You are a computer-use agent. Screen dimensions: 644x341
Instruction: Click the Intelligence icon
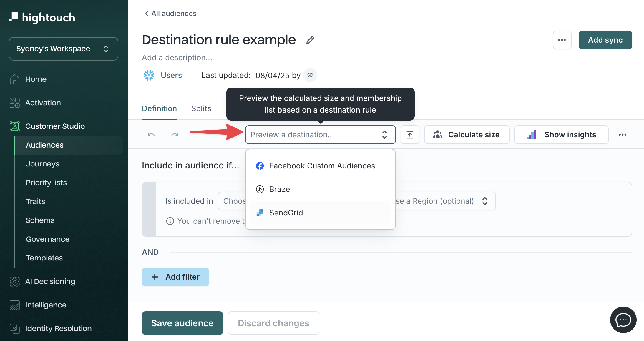(15, 305)
